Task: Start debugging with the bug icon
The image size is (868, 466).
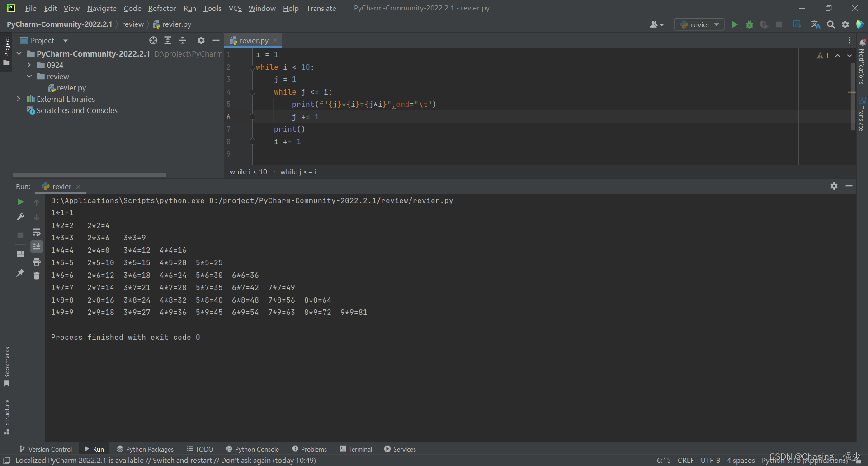Action: point(750,24)
